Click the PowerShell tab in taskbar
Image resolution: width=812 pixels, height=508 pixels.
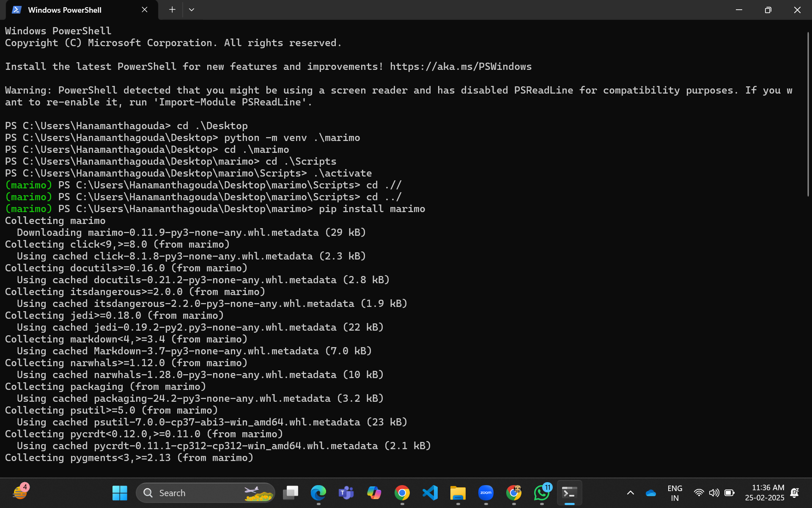point(569,492)
